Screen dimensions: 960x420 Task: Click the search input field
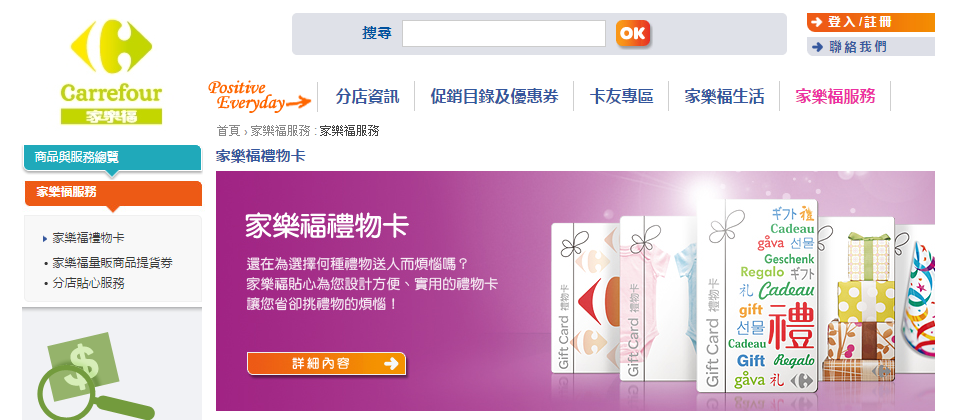pyautogui.click(x=503, y=34)
